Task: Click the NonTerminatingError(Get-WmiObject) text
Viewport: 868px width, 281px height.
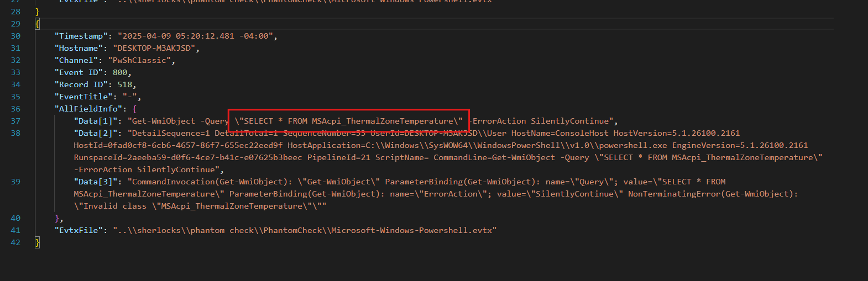Action: pos(713,194)
